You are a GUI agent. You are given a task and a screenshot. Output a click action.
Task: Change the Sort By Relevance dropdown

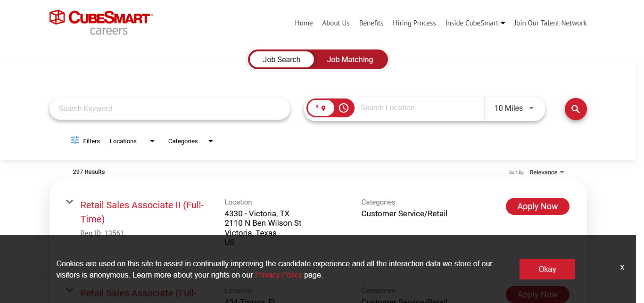tap(546, 172)
